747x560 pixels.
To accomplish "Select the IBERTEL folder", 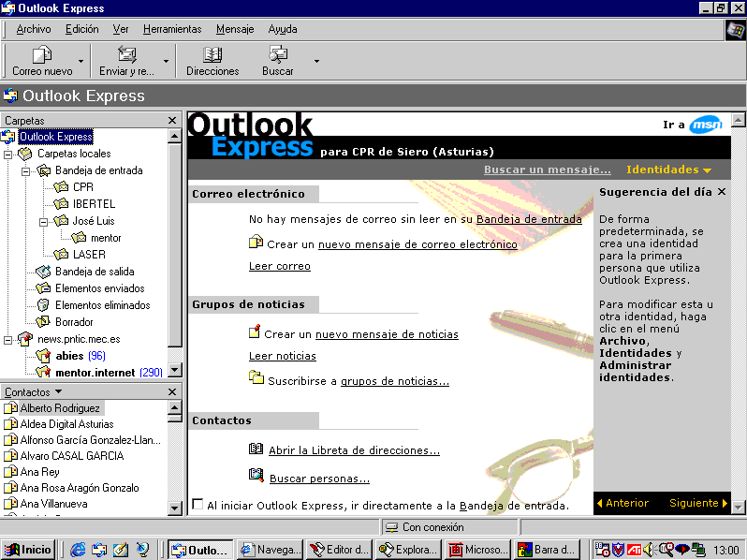I will [x=94, y=204].
